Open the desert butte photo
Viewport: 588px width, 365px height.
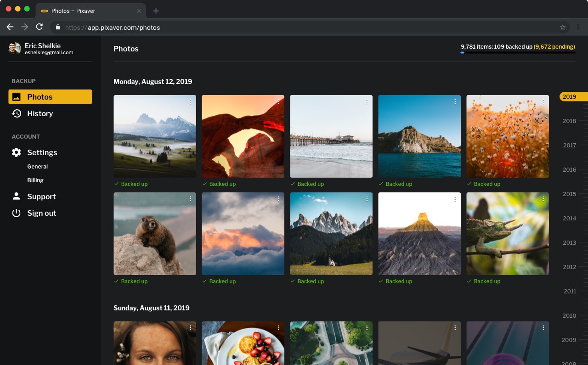pyautogui.click(x=419, y=234)
